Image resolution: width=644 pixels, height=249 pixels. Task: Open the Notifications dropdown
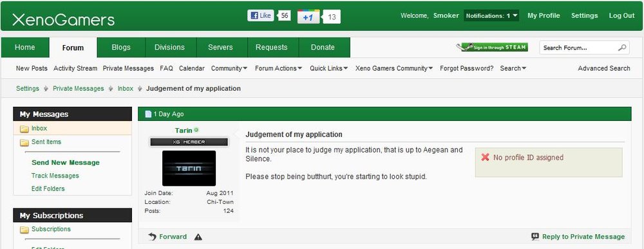pyautogui.click(x=491, y=15)
